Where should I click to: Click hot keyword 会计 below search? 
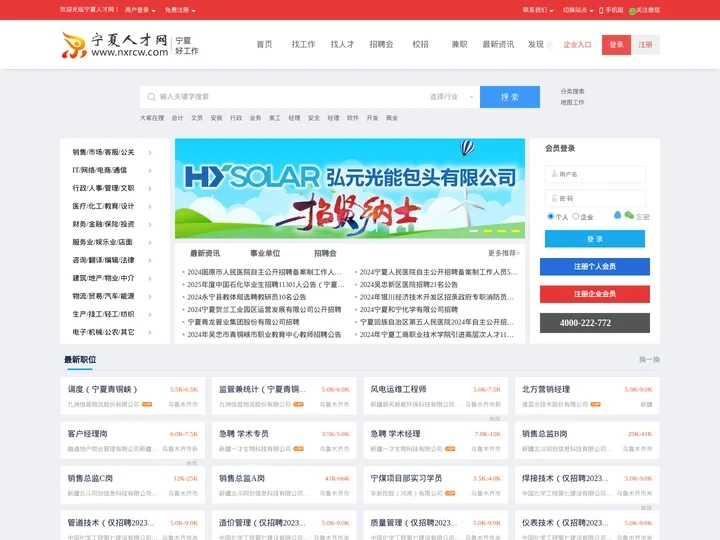177,118
